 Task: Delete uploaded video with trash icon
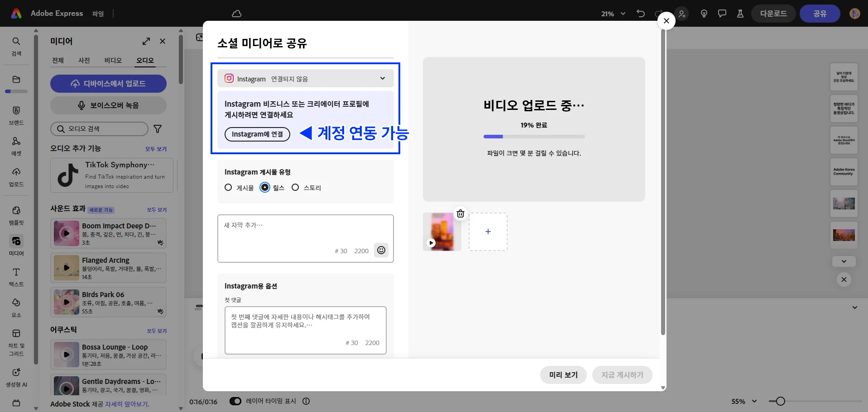(460, 214)
